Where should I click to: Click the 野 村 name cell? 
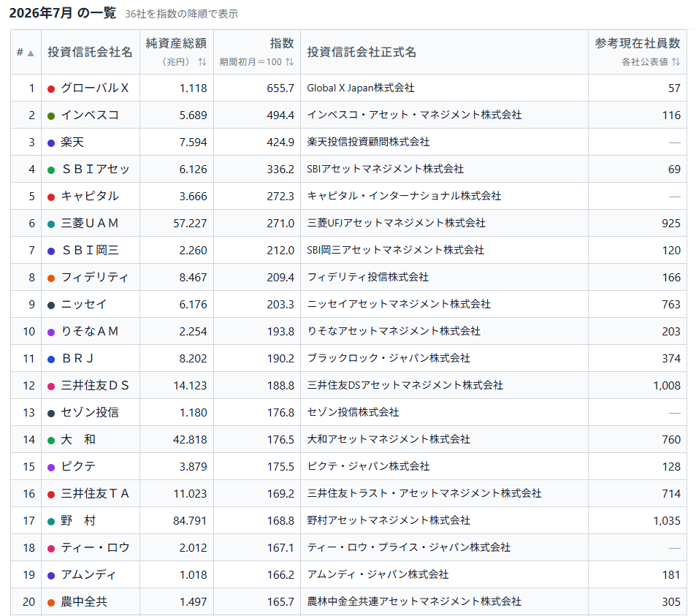point(91,520)
